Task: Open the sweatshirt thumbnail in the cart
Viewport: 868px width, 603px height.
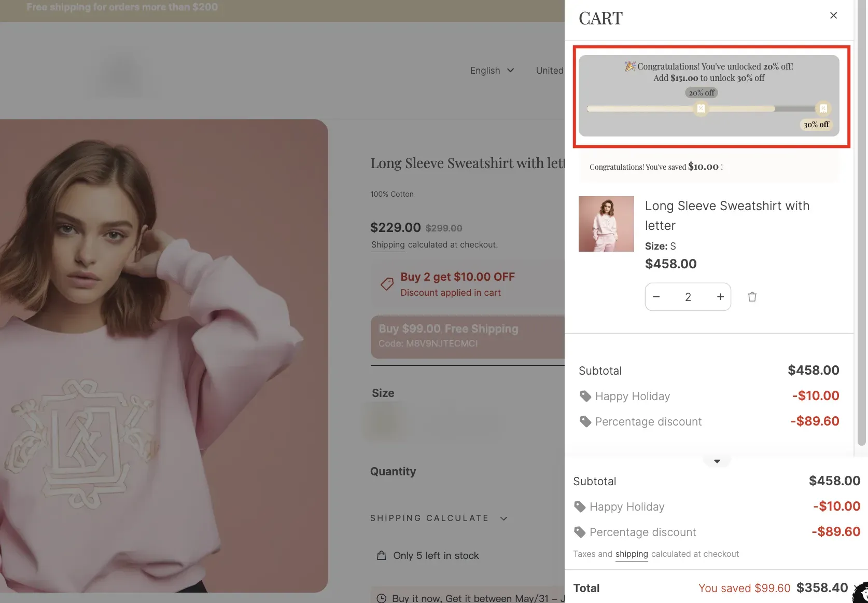Action: (606, 224)
